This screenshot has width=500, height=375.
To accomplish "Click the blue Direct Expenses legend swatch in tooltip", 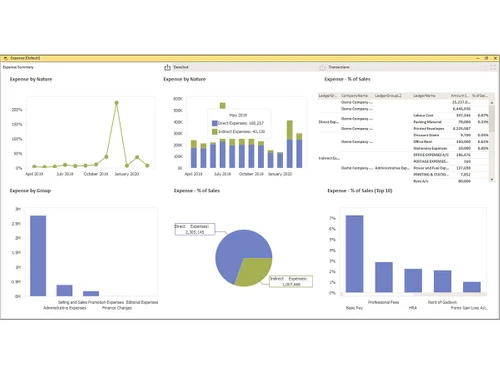I will [215, 123].
